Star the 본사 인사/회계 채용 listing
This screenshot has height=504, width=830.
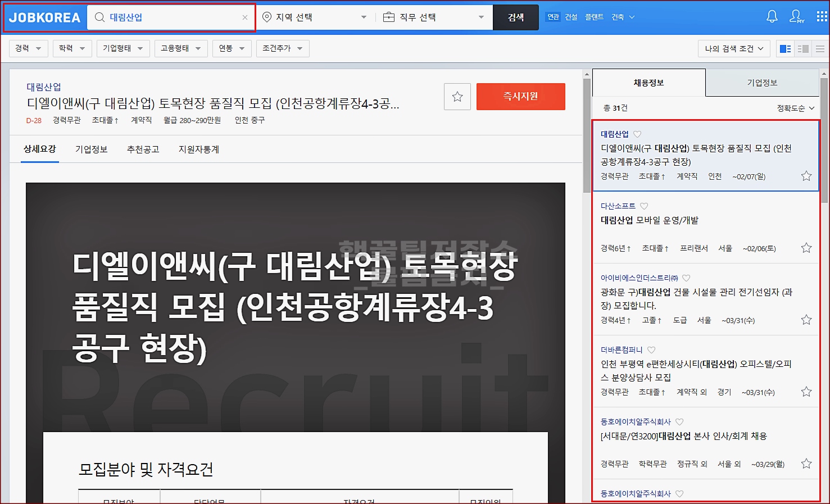806,464
